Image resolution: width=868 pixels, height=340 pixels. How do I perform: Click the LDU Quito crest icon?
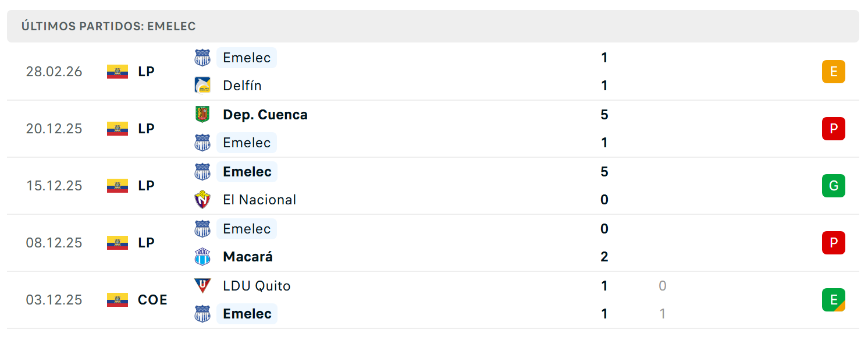(202, 285)
